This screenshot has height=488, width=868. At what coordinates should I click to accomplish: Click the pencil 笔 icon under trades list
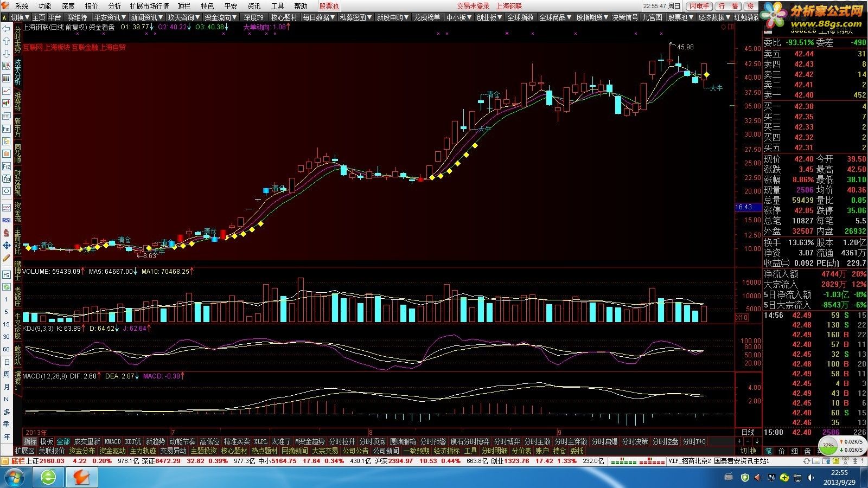768,451
